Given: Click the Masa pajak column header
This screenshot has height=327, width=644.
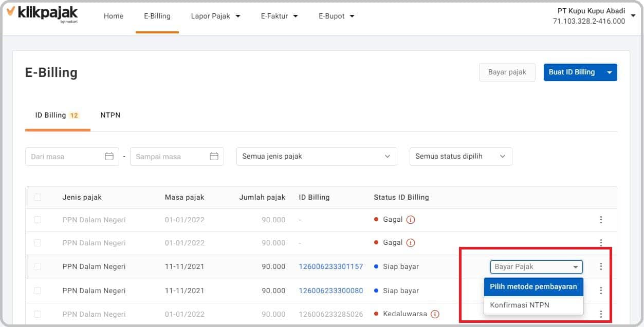Looking at the screenshot, I should click(x=185, y=197).
